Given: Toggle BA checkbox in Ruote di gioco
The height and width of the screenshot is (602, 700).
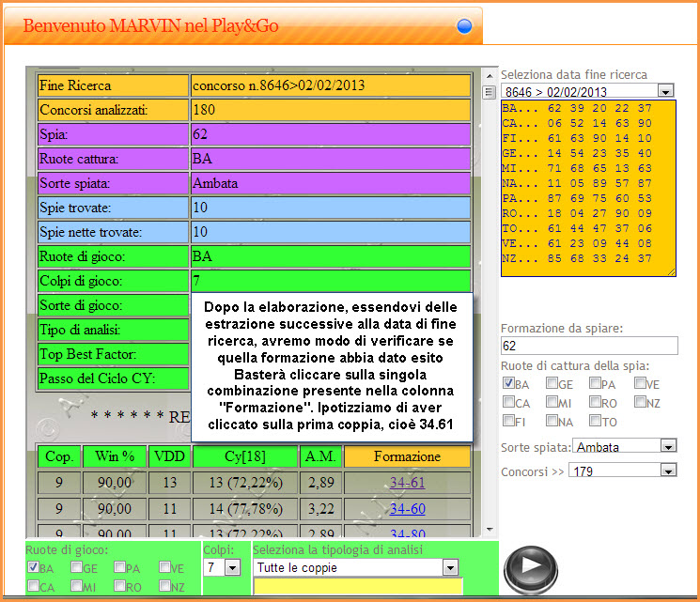Looking at the screenshot, I should pos(33,566).
